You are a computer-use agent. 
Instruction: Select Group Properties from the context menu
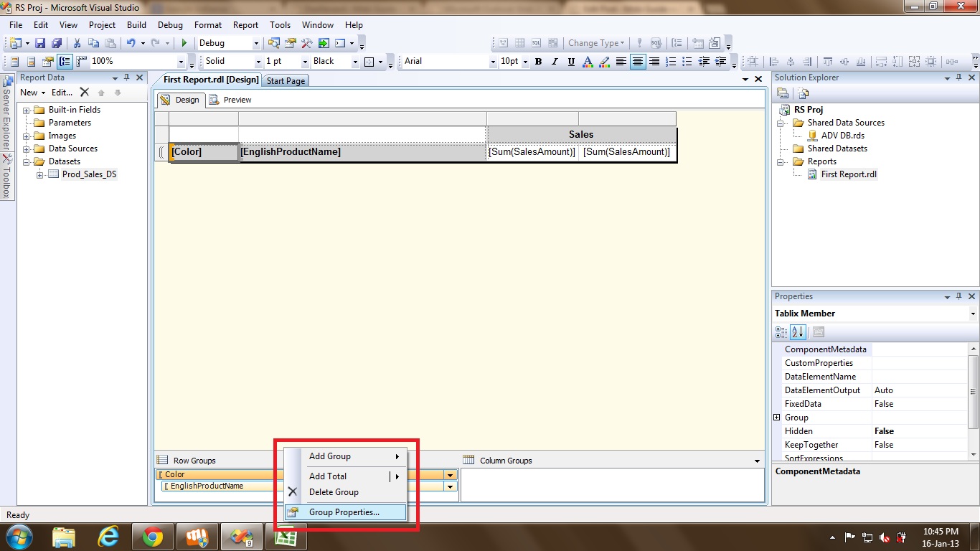(x=344, y=512)
